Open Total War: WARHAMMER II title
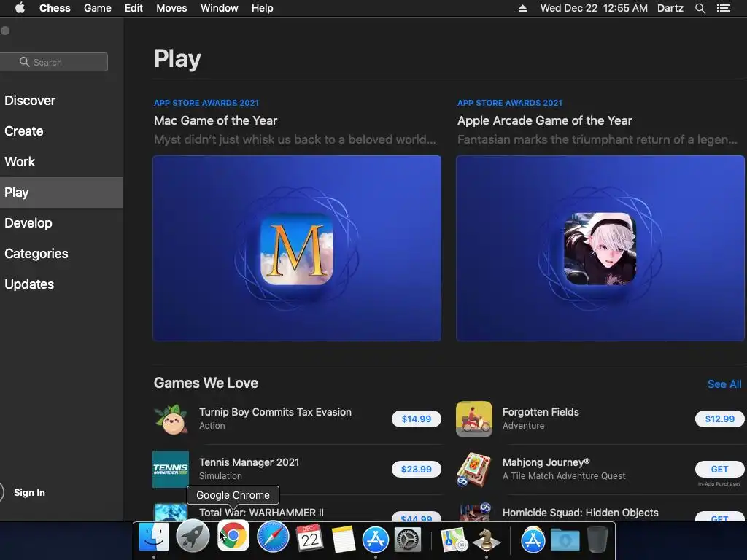Image resolution: width=747 pixels, height=560 pixels. (x=261, y=513)
